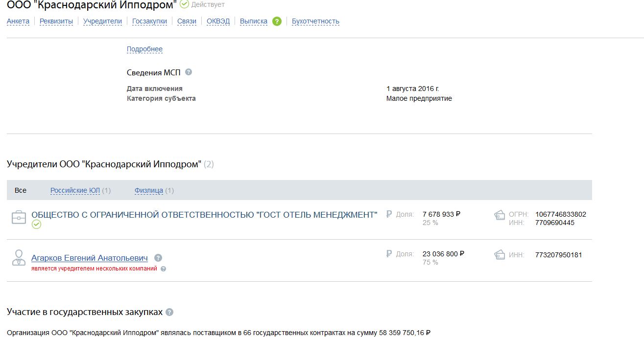Image resolution: width=644 pixels, height=360 pixels.
Task: Switch to Физлица founders tab
Action: click(x=149, y=190)
